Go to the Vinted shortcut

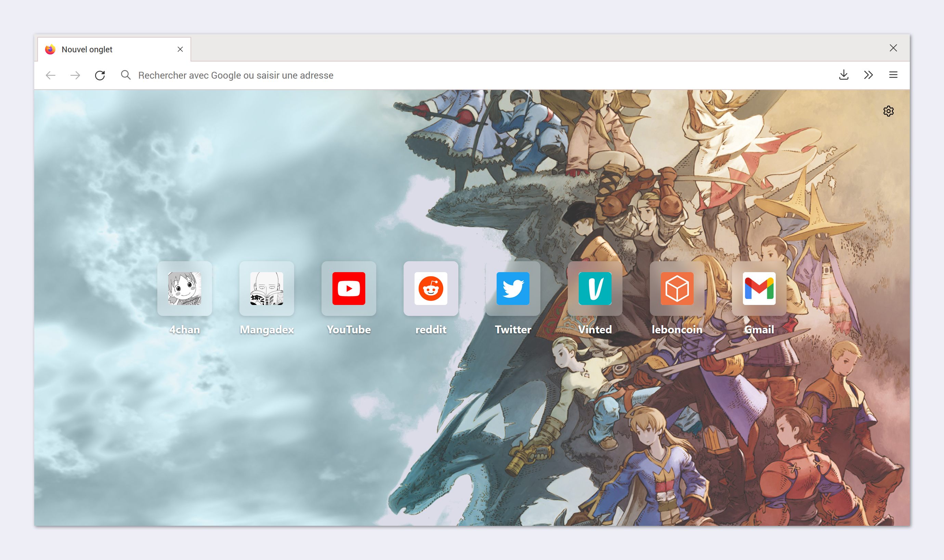click(x=595, y=288)
